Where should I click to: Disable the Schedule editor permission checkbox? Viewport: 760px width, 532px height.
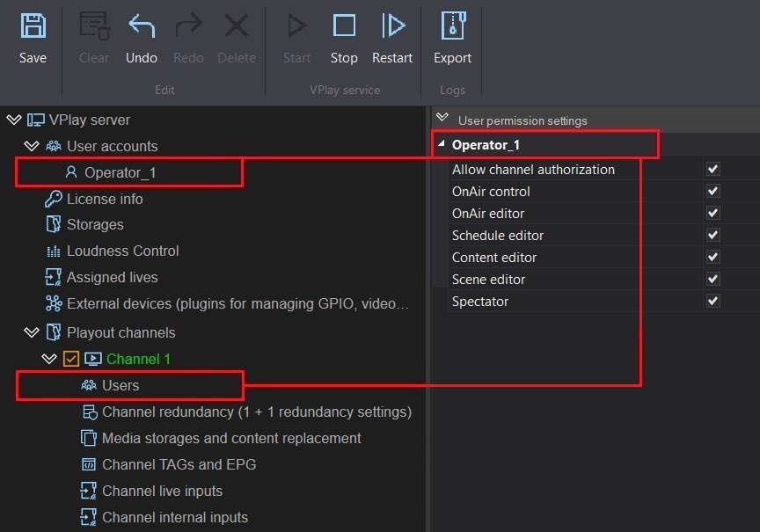click(x=713, y=235)
